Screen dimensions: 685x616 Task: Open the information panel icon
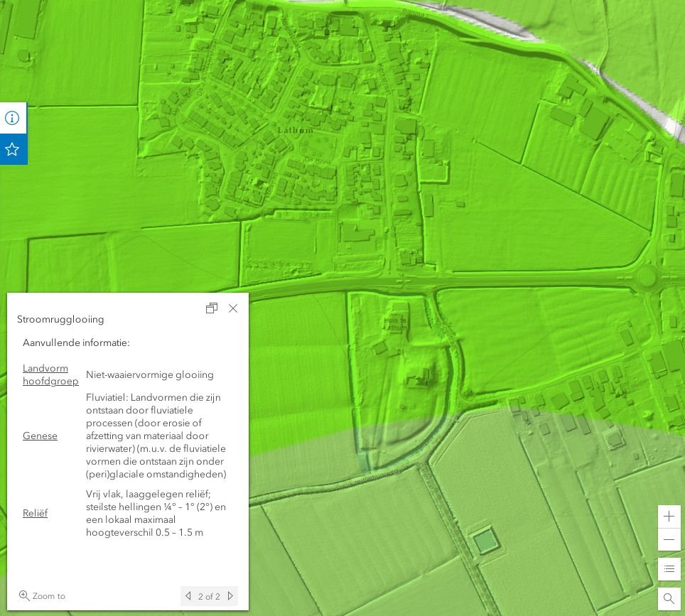(12, 118)
